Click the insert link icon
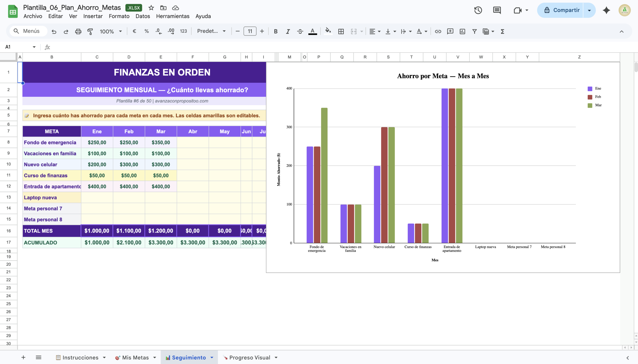Viewport: 638px width, 364px height. [x=438, y=31]
